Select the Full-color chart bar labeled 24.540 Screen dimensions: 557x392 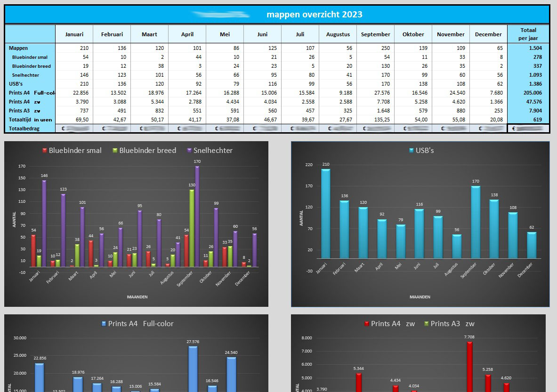tap(231, 375)
